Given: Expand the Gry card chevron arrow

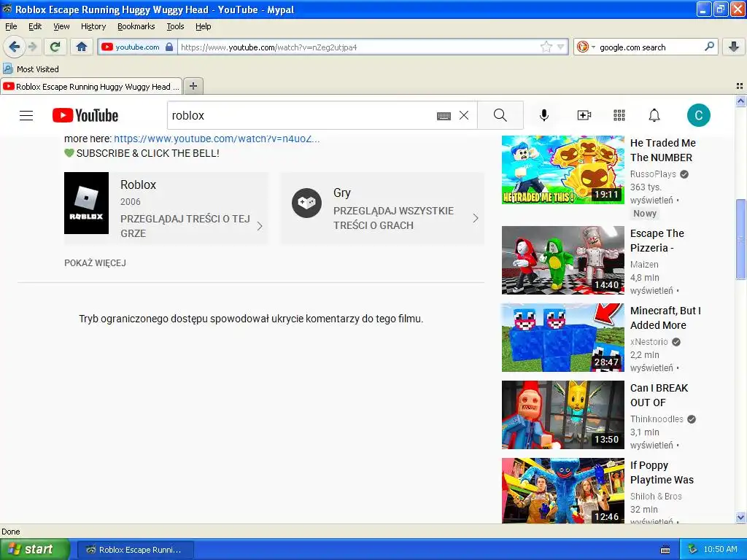Looking at the screenshot, I should 475,218.
